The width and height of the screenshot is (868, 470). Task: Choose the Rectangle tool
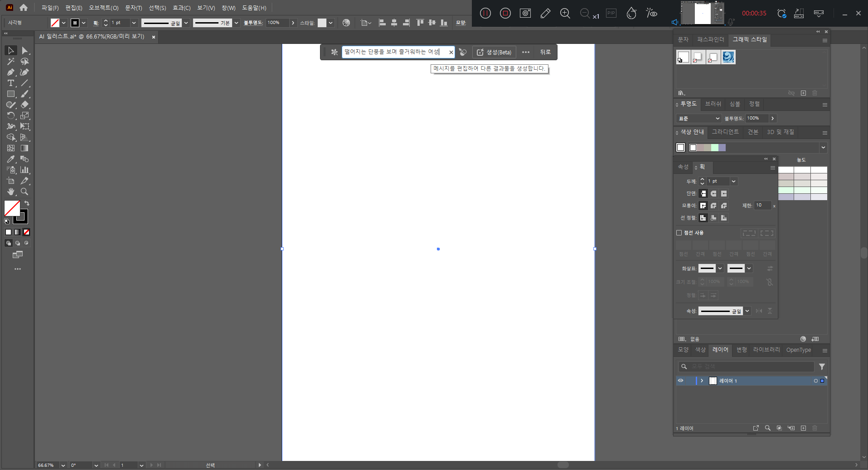11,94
